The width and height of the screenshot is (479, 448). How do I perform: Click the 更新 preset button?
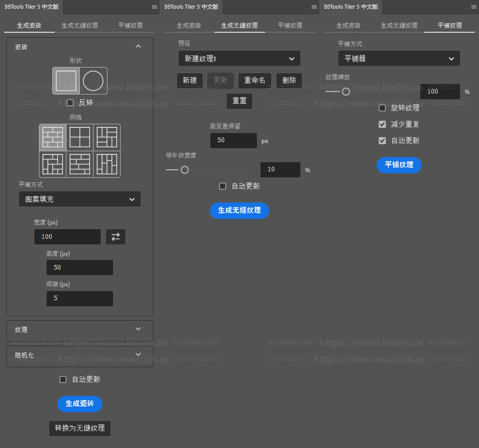pos(221,80)
